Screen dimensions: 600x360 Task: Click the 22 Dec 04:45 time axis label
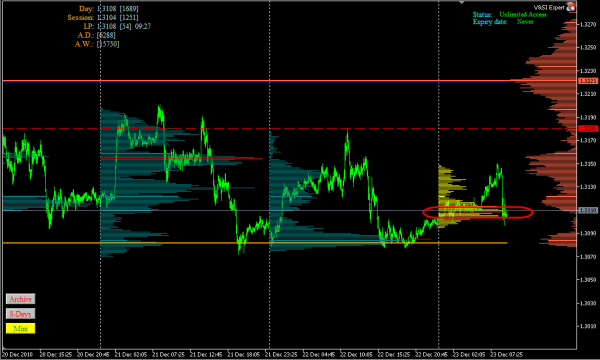318,355
